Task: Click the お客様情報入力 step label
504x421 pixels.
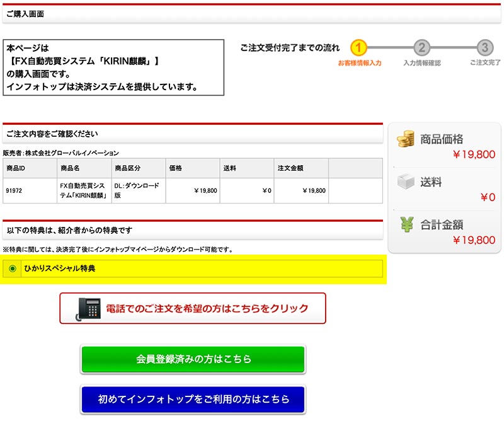Action: [x=359, y=63]
